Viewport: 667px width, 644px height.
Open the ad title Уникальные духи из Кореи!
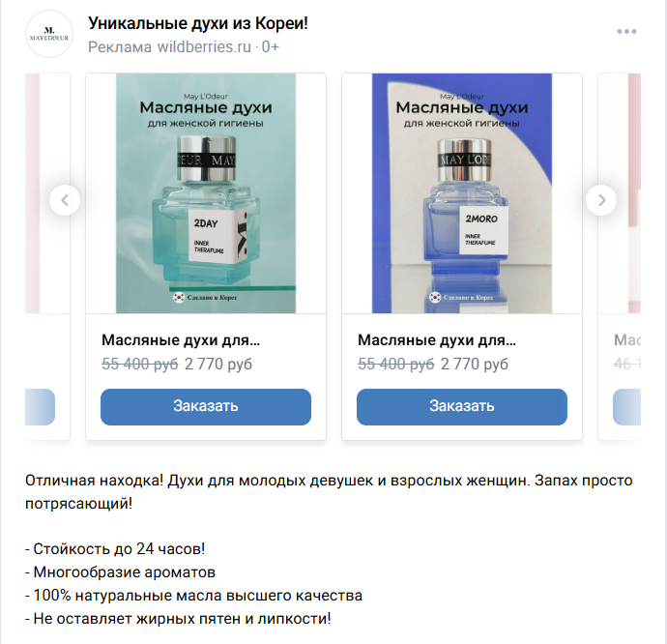198,23
